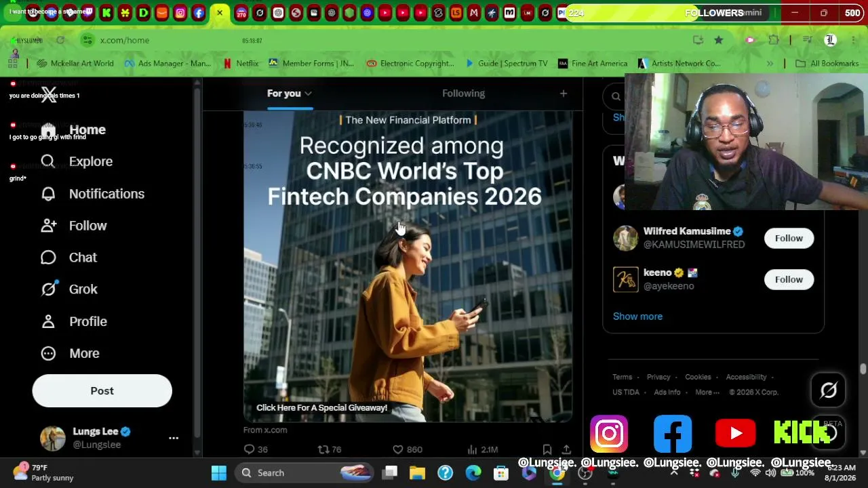Screen dimensions: 868x488
Task: Open the Accessibility footer link
Action: (746, 377)
